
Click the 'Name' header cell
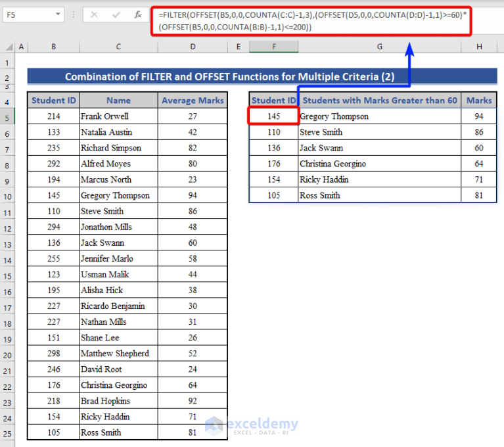coord(118,101)
